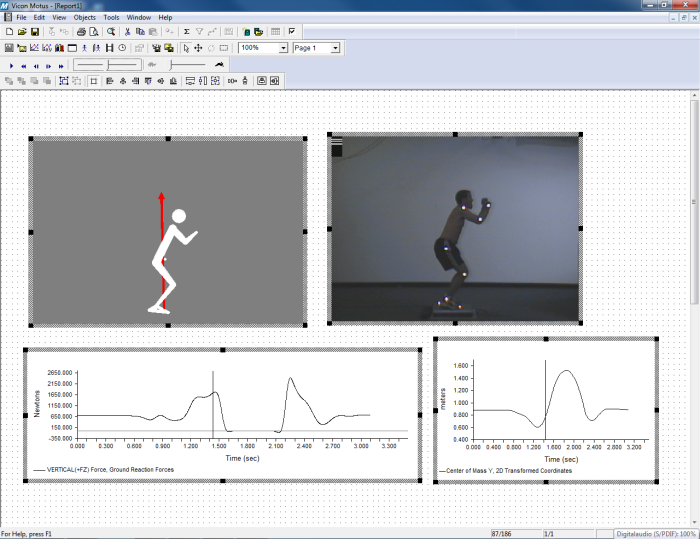Click the table grid icon

point(275,32)
